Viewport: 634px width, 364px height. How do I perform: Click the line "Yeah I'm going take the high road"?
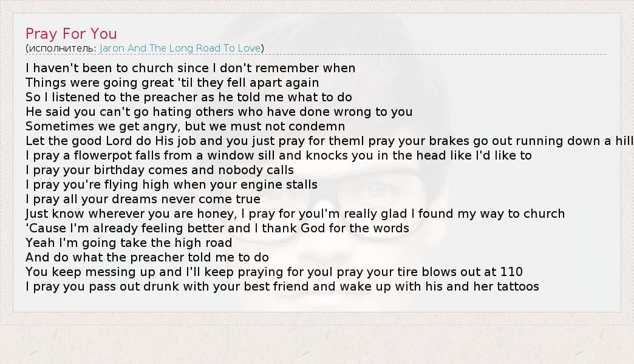point(129,243)
